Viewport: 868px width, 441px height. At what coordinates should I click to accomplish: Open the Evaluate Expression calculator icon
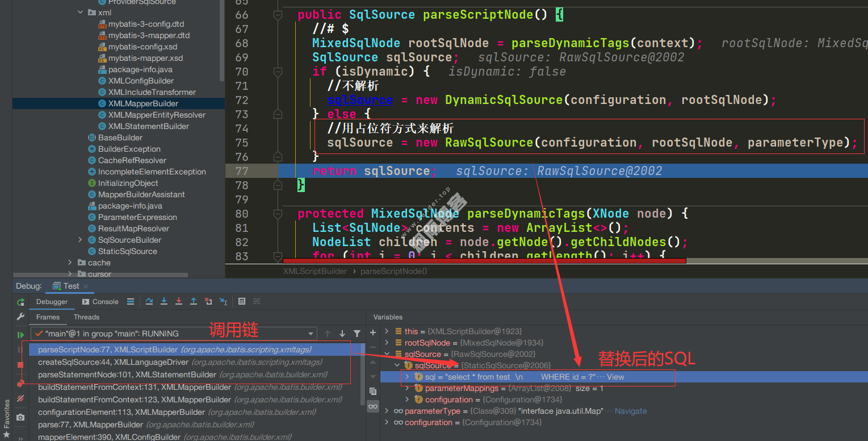pyautogui.click(x=242, y=301)
